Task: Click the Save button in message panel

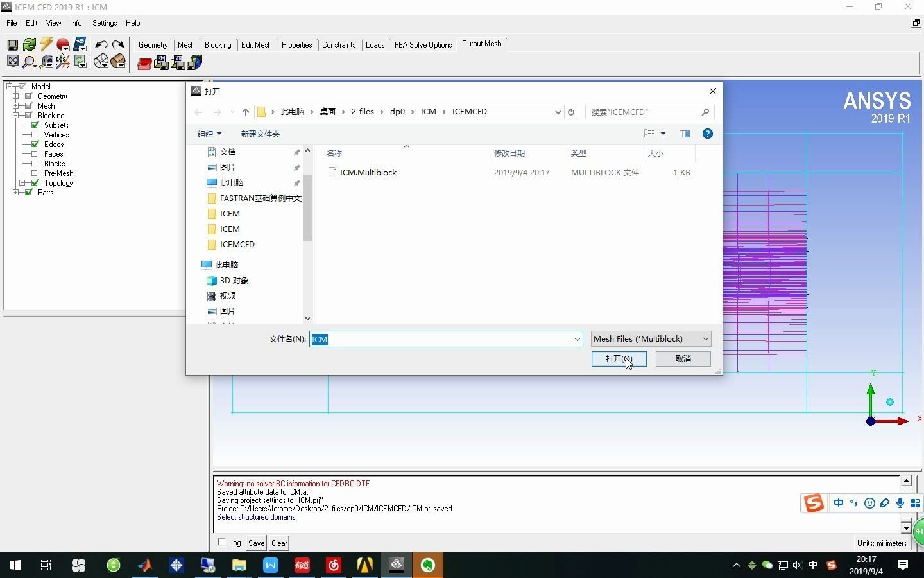Action: (x=257, y=543)
